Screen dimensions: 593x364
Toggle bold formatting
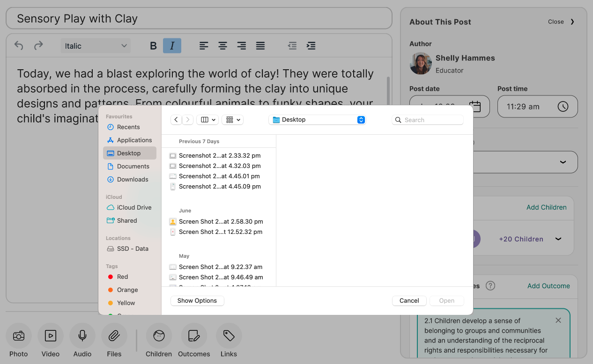(153, 46)
